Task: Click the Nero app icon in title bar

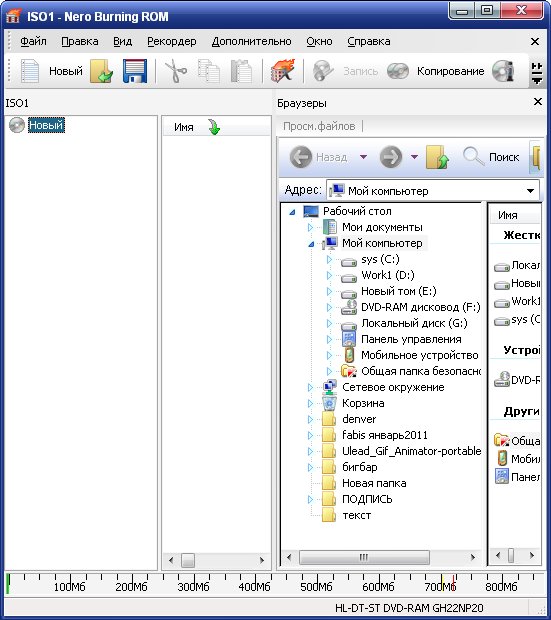Action: (x=13, y=16)
